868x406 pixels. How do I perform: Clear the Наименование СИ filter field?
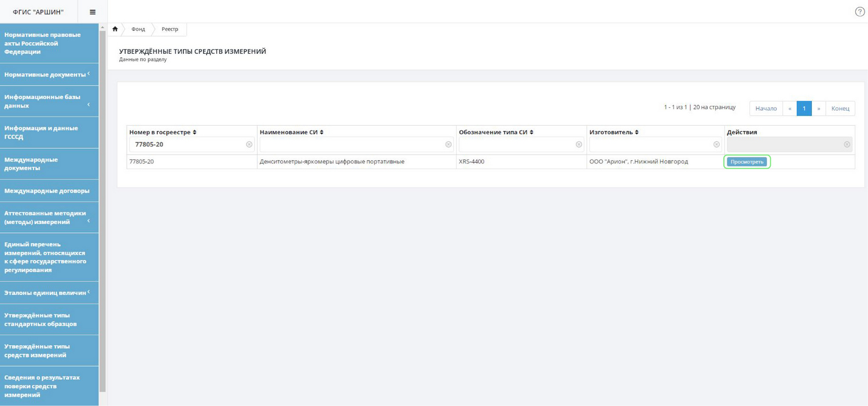[448, 144]
